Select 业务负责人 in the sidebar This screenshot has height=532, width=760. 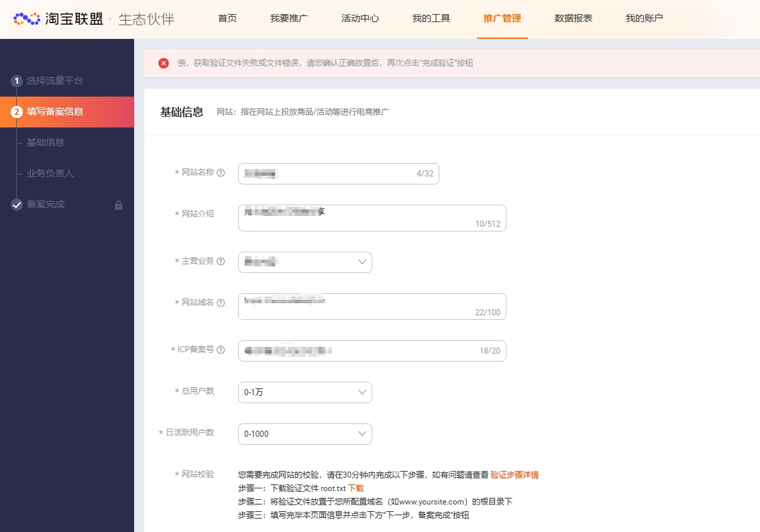[50, 173]
